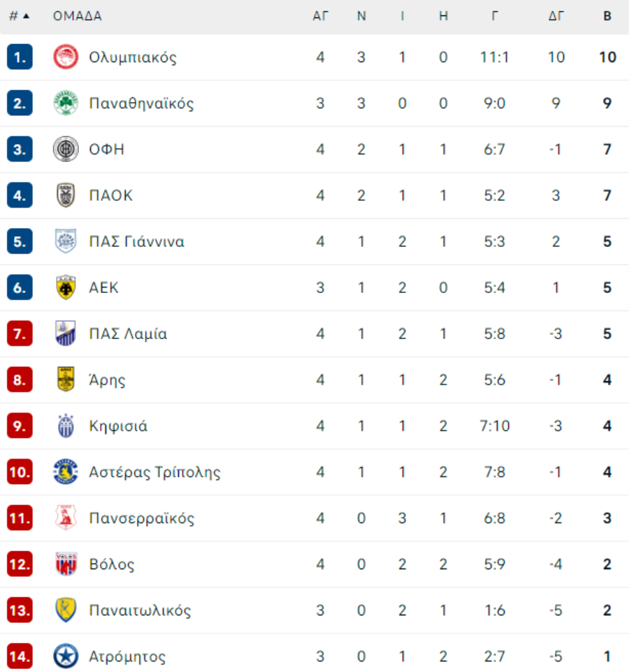
Task: Click the Olympiacos team crest icon
Action: [66, 57]
